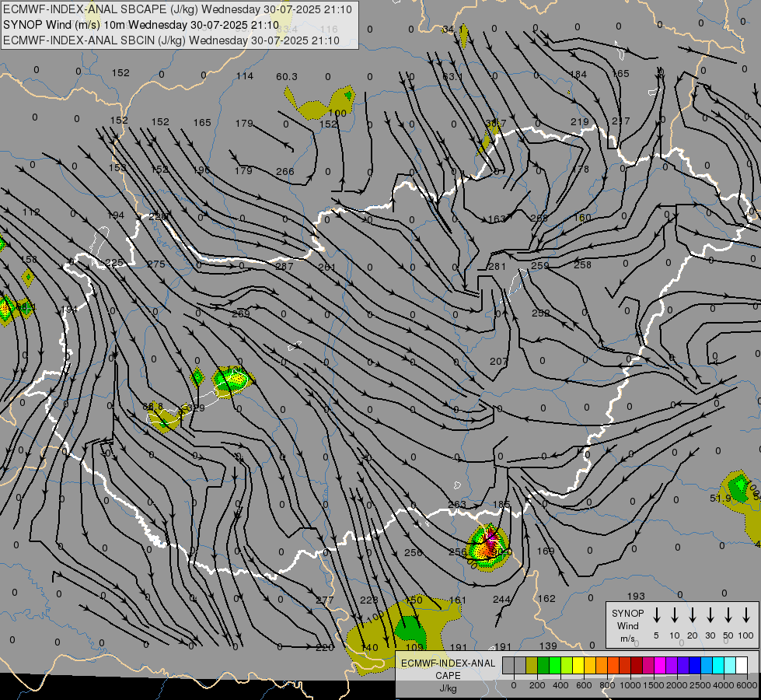Click the 50 m/s wind arrow in legend
This screenshot has width=761, height=700.
pyautogui.click(x=728, y=614)
